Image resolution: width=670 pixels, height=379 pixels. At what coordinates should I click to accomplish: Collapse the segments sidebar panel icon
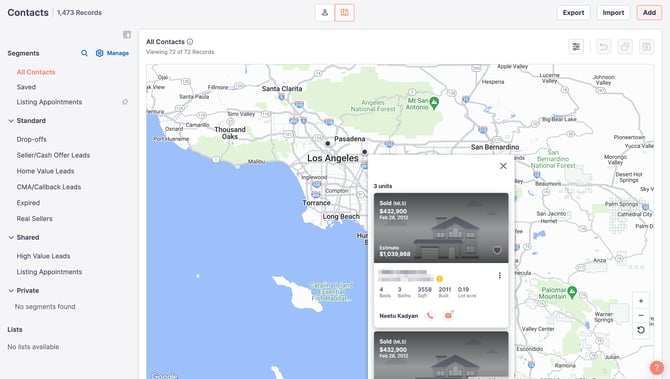tap(127, 35)
